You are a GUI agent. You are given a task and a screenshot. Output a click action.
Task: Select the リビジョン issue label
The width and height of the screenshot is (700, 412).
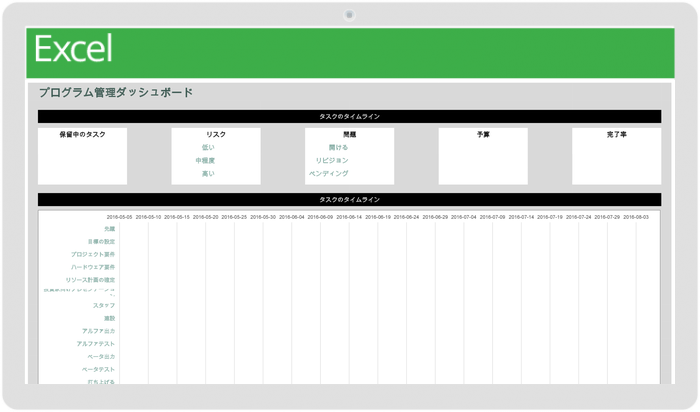point(332,160)
